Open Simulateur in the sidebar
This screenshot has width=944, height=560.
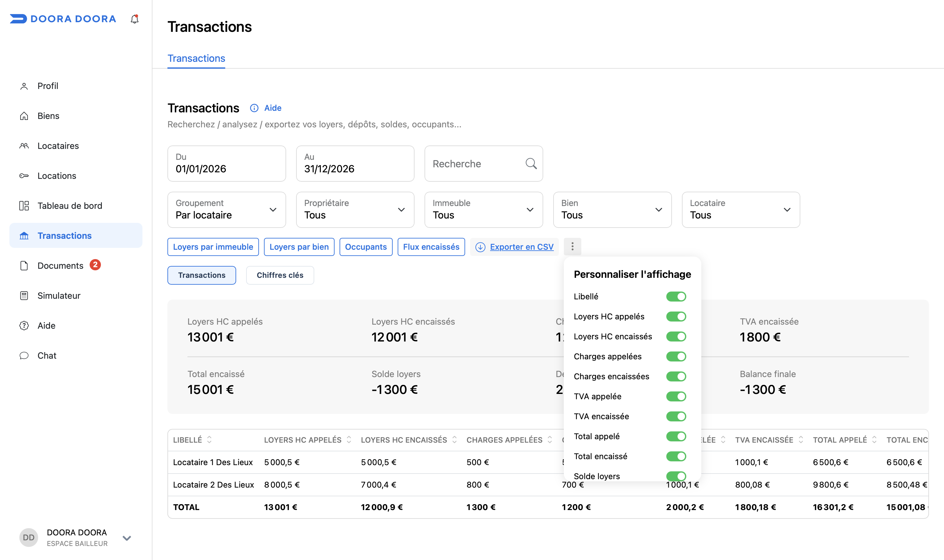click(x=76, y=296)
